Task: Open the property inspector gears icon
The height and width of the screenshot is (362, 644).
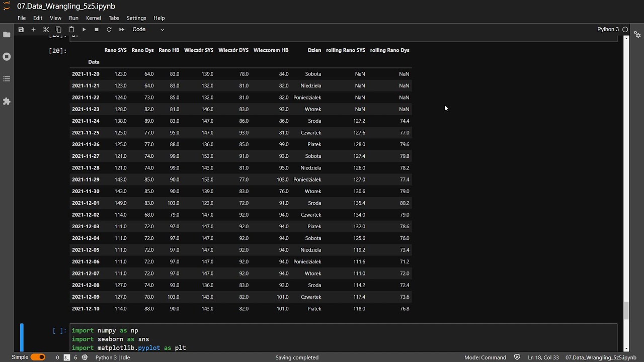Action: click(637, 35)
